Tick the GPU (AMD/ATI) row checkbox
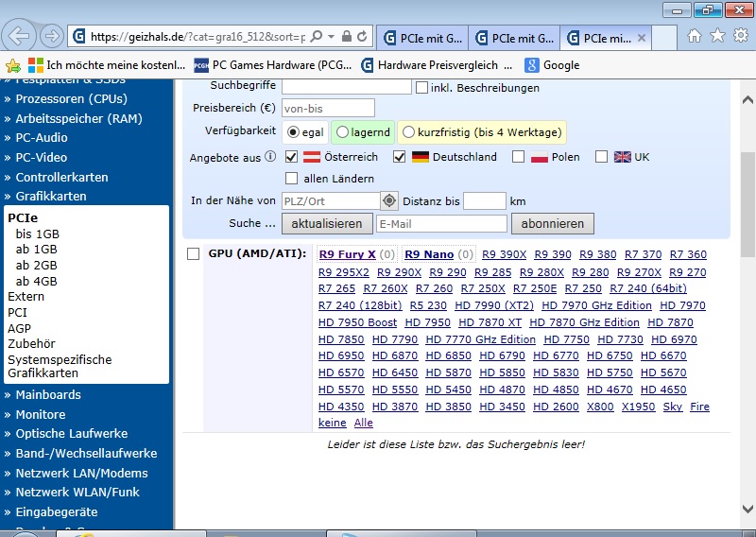The height and width of the screenshot is (537, 756). [x=194, y=253]
